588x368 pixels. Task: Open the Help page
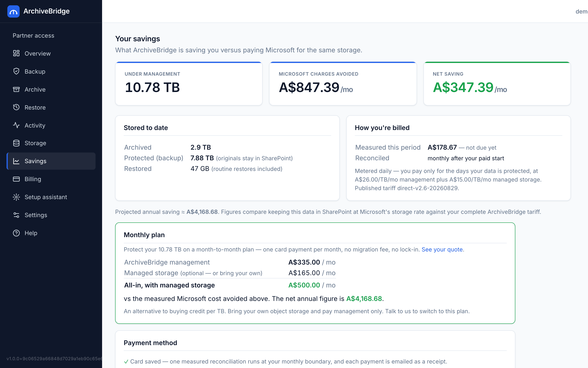coord(51,233)
